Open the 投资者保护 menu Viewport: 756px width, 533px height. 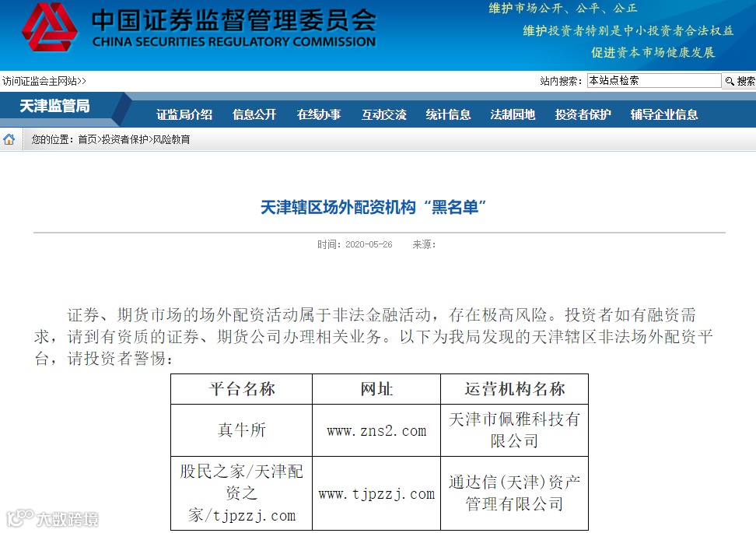583,114
